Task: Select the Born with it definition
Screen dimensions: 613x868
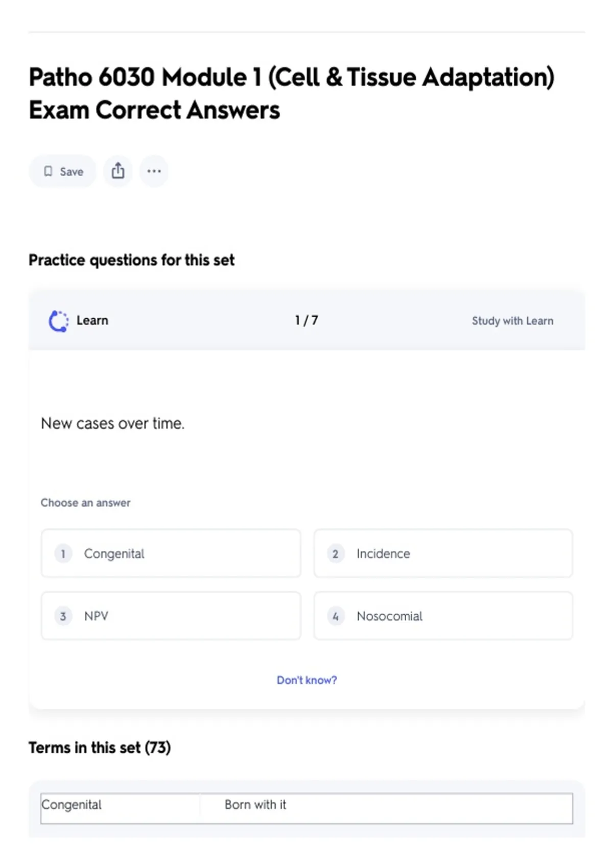Action: click(255, 805)
